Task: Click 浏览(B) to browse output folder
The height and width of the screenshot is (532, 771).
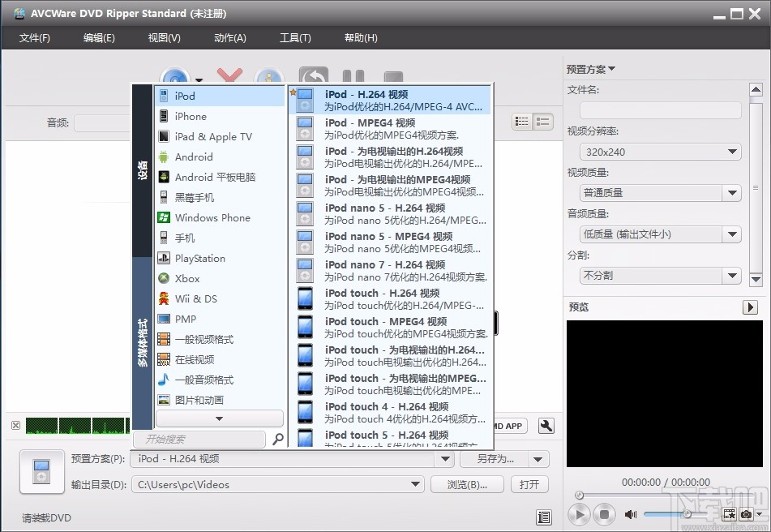Action: click(x=467, y=484)
